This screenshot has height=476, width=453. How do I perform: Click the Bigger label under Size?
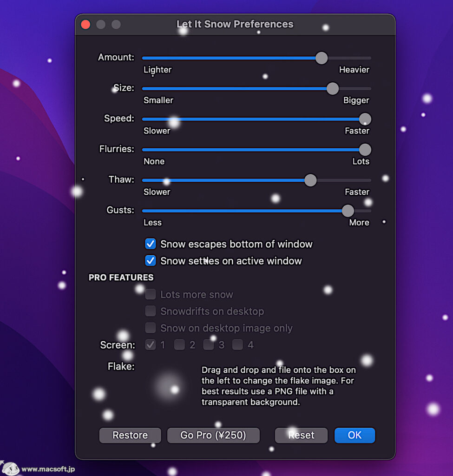pos(356,100)
